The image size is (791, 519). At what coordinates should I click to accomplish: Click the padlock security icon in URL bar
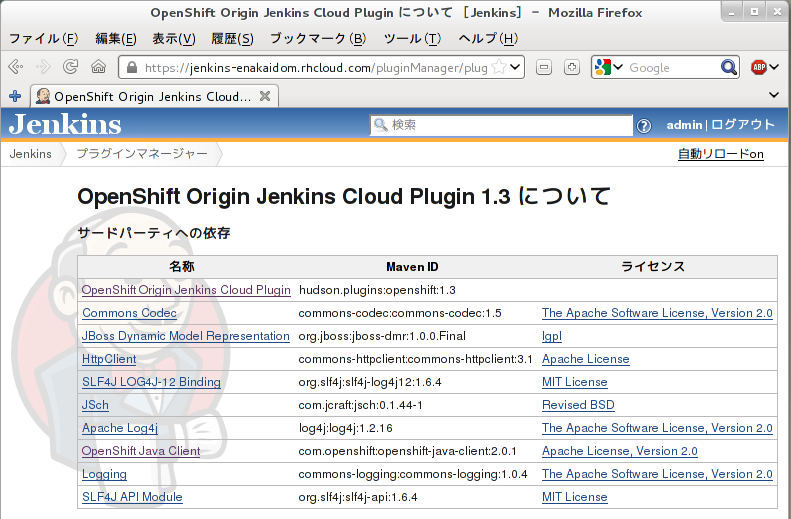click(132, 67)
